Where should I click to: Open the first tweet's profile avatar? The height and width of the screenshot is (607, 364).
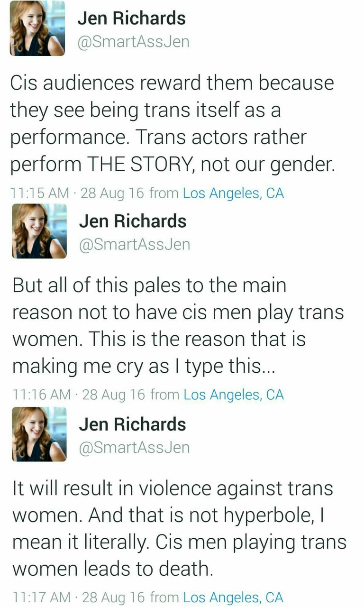(37, 28)
